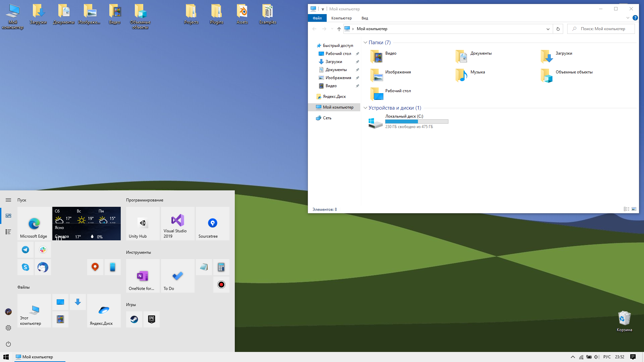The height and width of the screenshot is (362, 644).
Task: Launch the Steam tile
Action: 134,319
